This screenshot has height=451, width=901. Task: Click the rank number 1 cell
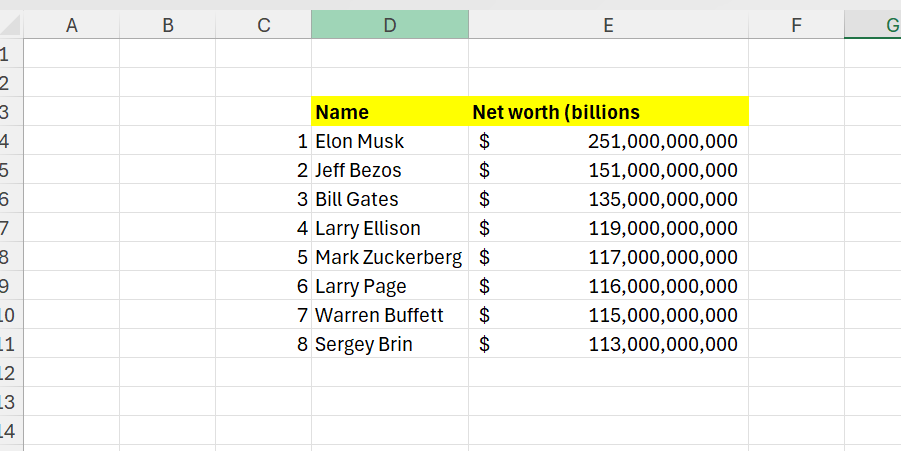pyautogui.click(x=264, y=141)
